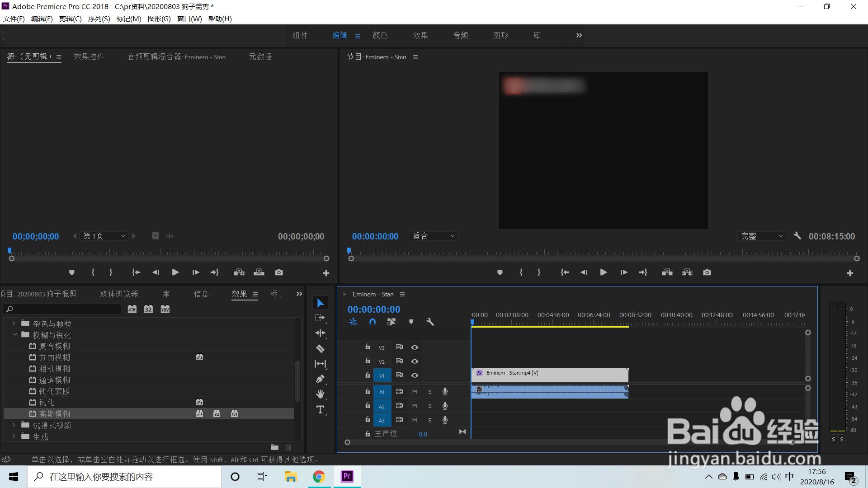The height and width of the screenshot is (488, 868).
Task: Show hidden project panel tabs arrows
Action: click(x=299, y=294)
